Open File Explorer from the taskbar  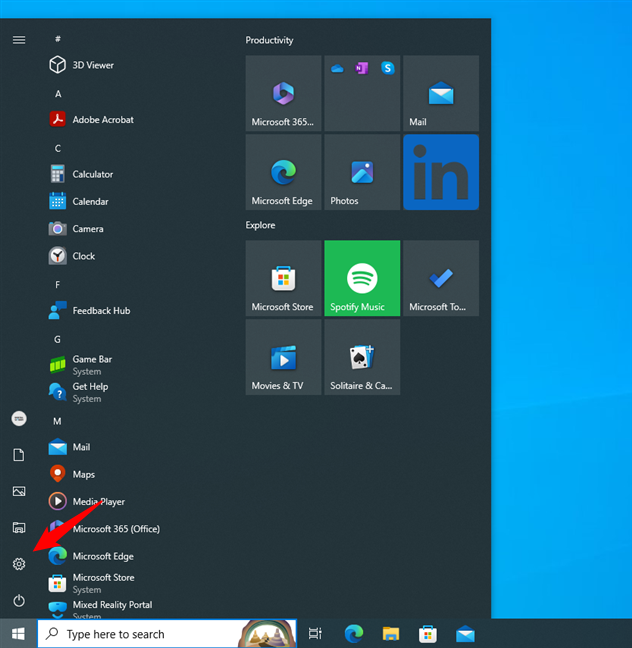coord(391,634)
